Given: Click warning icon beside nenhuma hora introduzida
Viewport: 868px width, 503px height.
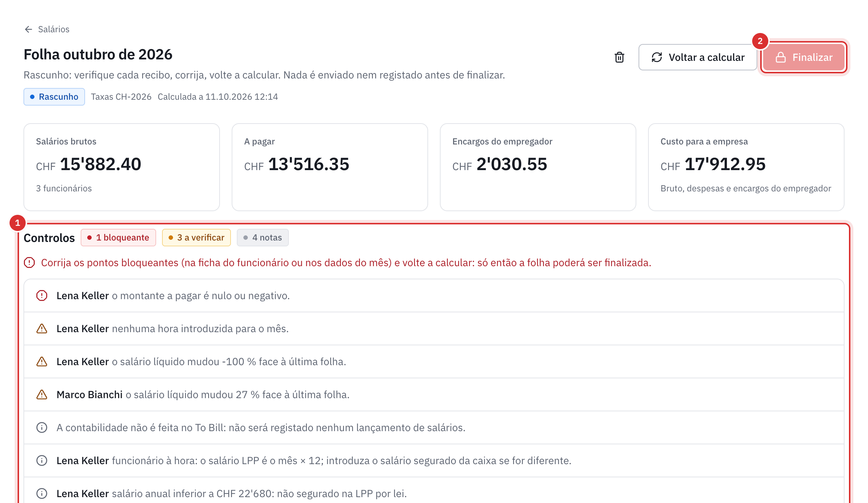Looking at the screenshot, I should (42, 328).
